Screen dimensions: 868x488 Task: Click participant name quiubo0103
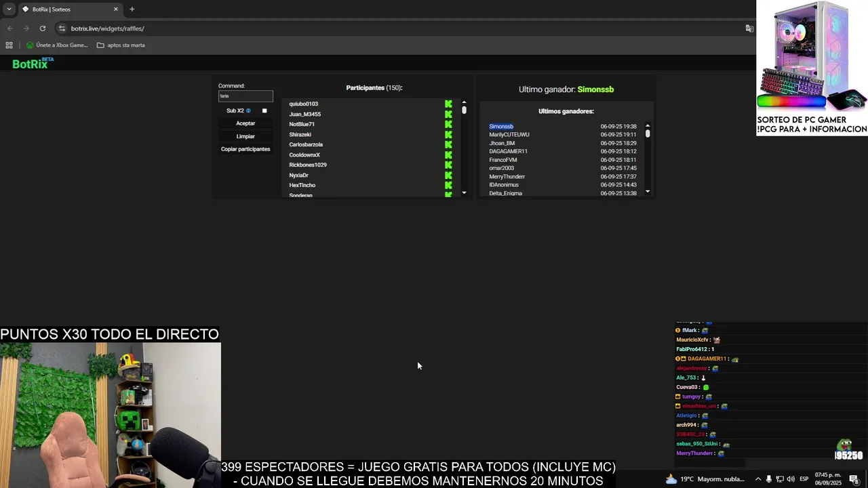click(304, 104)
